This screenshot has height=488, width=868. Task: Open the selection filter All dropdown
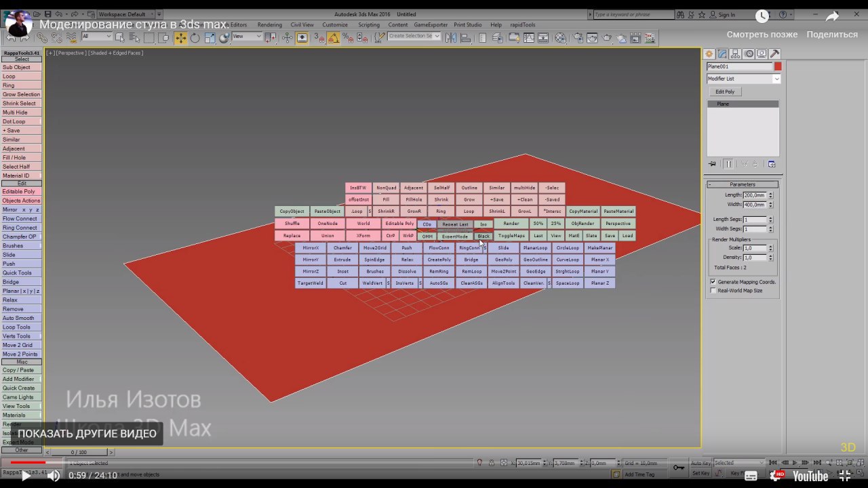(x=97, y=37)
